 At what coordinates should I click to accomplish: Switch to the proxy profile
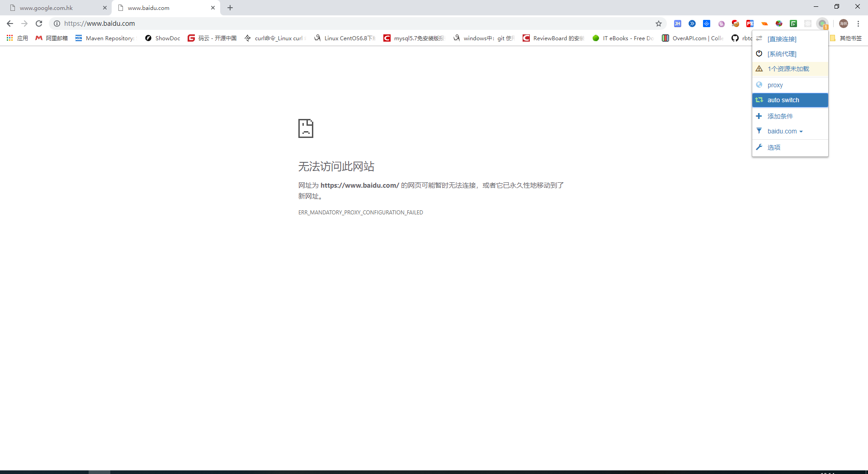coord(790,85)
